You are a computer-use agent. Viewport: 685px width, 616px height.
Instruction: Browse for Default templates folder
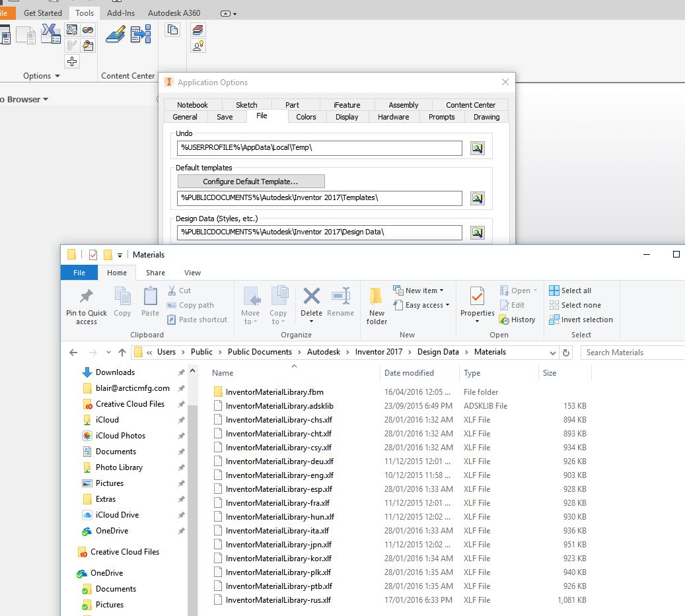477,198
